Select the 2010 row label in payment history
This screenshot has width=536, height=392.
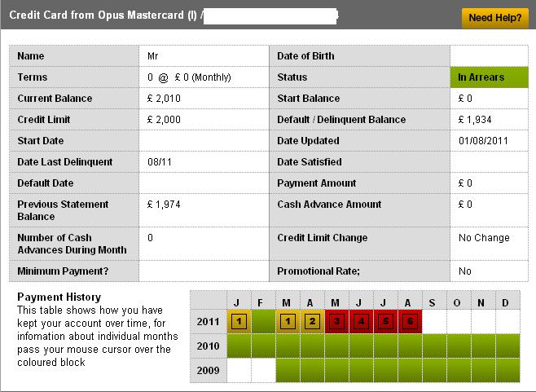tap(208, 346)
